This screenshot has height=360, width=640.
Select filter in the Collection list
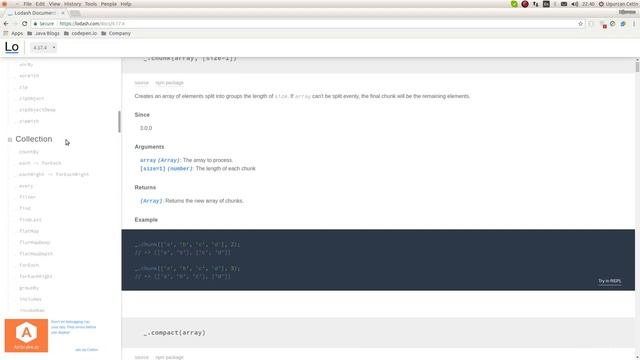(27, 197)
